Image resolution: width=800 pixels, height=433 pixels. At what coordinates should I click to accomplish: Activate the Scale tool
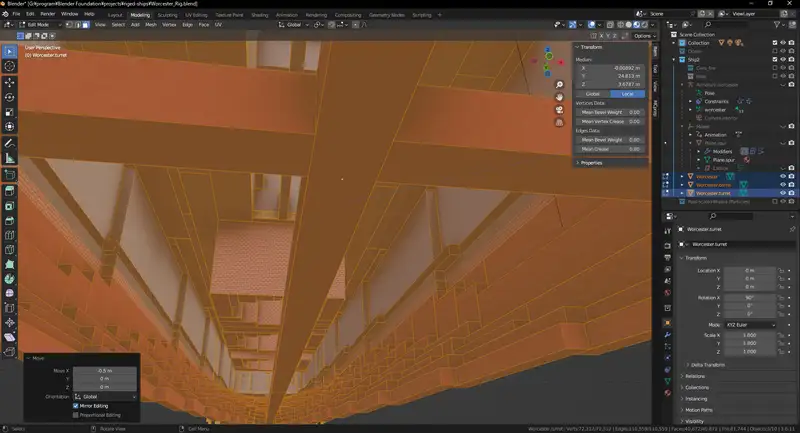click(x=9, y=112)
